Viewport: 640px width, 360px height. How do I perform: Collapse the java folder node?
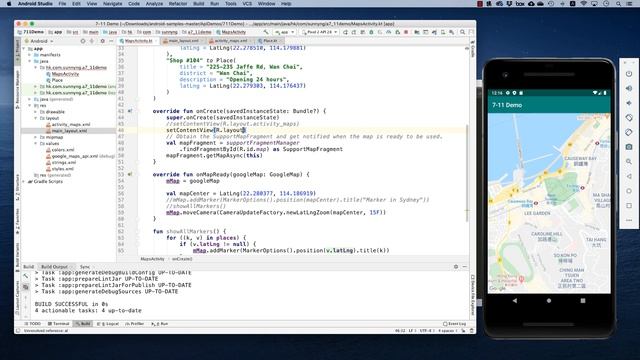(30, 61)
